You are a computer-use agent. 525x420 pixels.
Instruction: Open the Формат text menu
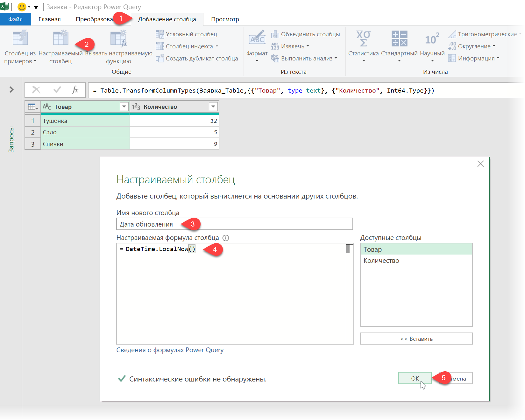pos(257,46)
